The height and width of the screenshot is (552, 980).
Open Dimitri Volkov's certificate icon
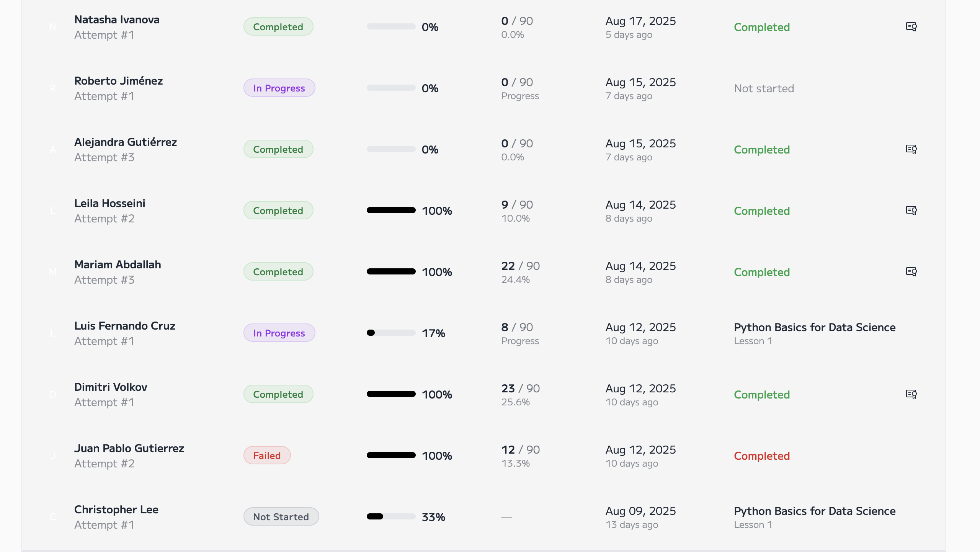point(911,394)
